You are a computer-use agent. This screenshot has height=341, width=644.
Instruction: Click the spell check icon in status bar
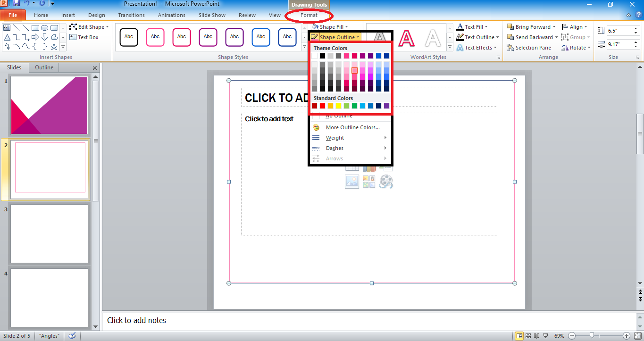[72, 336]
